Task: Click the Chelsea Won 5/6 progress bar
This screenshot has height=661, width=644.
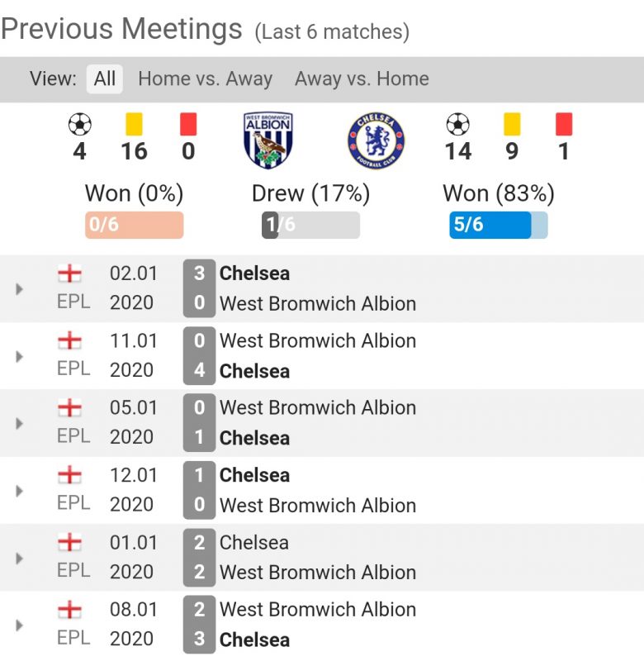Action: point(498,225)
